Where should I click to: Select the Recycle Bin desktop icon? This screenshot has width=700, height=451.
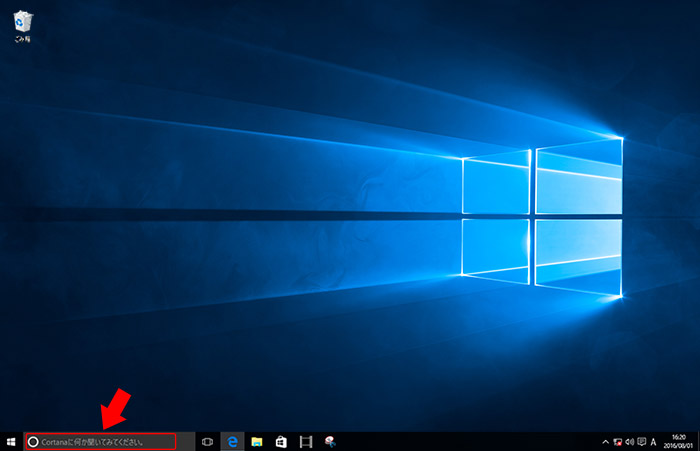tap(22, 27)
